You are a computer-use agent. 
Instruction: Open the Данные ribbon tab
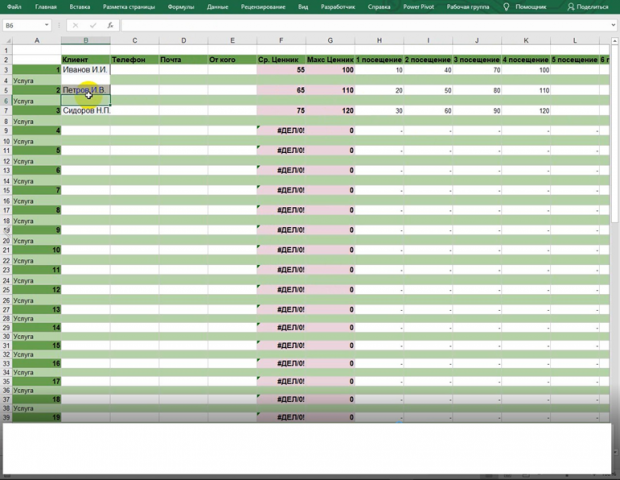(x=217, y=7)
